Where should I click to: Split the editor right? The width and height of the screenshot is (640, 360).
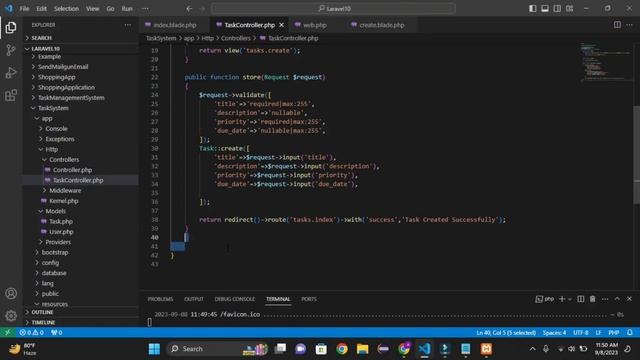pos(617,25)
